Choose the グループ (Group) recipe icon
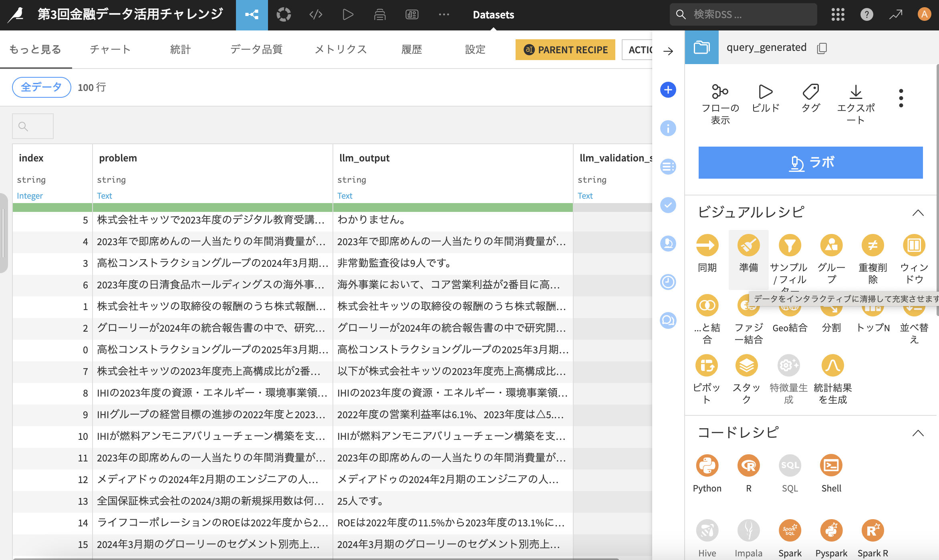Image resolution: width=939 pixels, height=560 pixels. coord(831,245)
